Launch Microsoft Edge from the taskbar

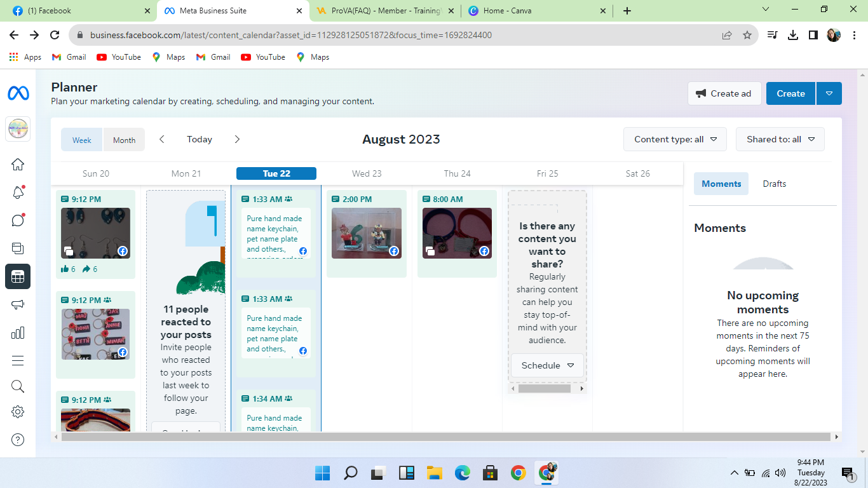point(462,473)
